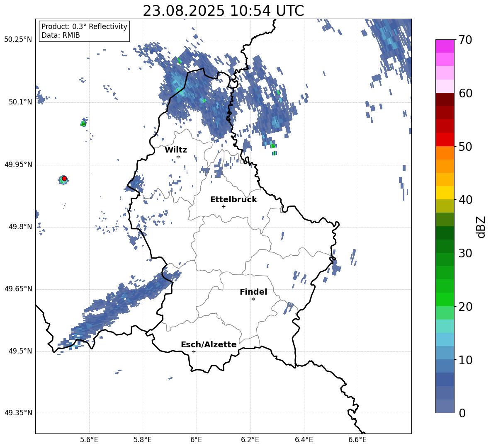Viewport: 491px width, 448px height.
Task: Click the Findel city label
Action: 253,292
